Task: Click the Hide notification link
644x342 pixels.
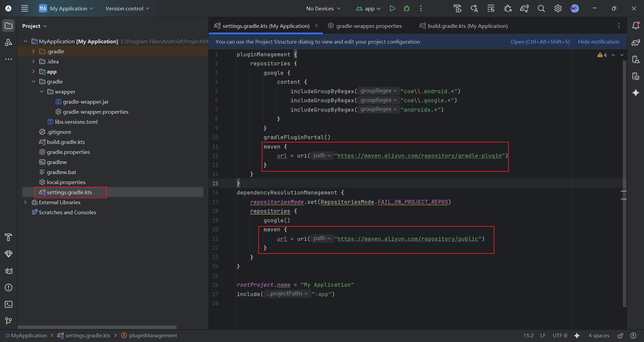Action: coord(598,42)
